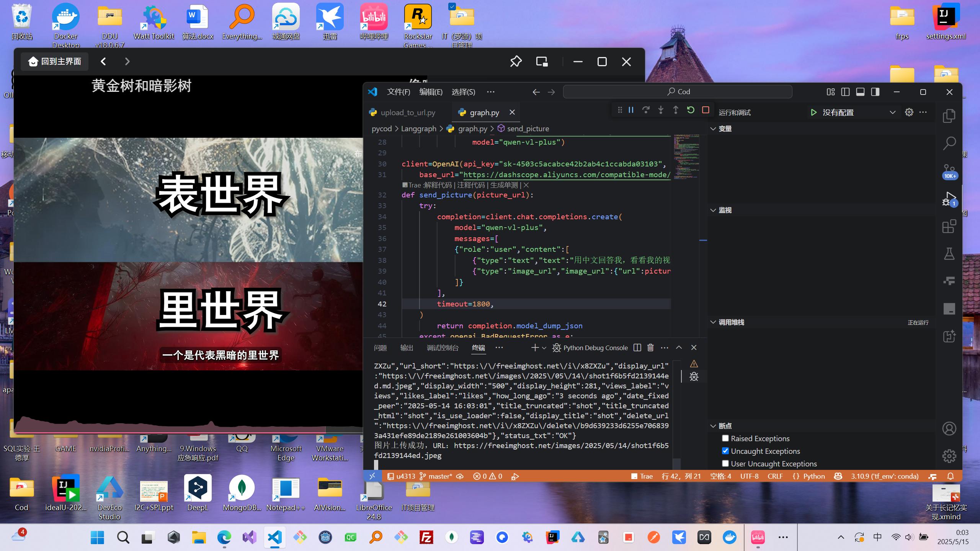Toggle VS Code panel layout icon

[x=860, y=92]
